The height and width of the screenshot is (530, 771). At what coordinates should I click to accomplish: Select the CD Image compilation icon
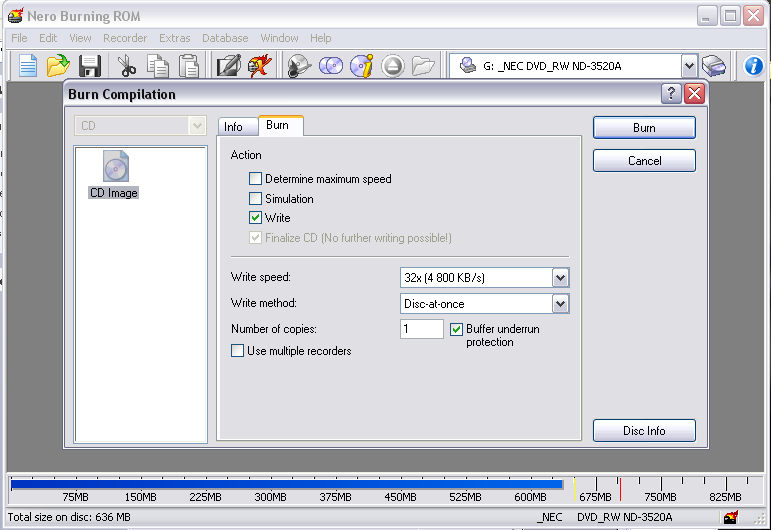tap(114, 174)
